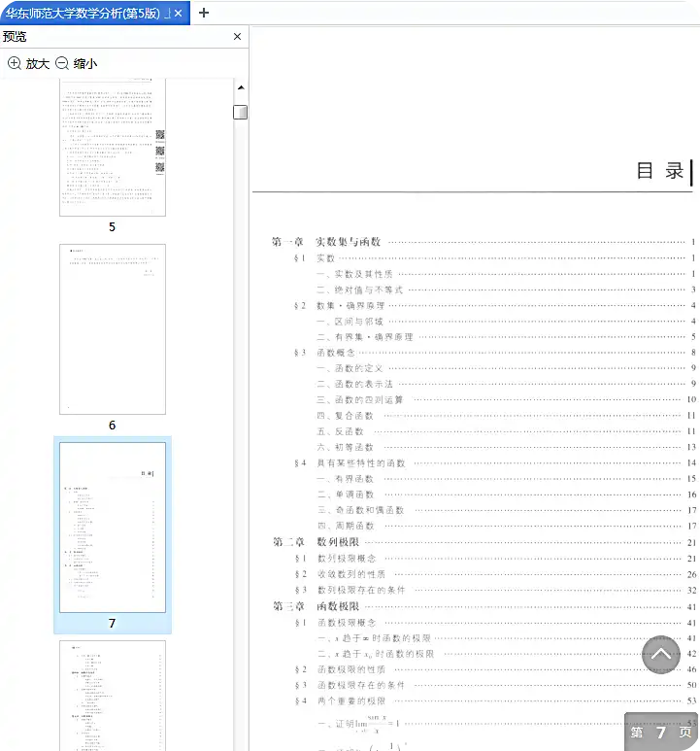Click 一、函数的定义 entry
700x751 pixels.
click(x=506, y=368)
